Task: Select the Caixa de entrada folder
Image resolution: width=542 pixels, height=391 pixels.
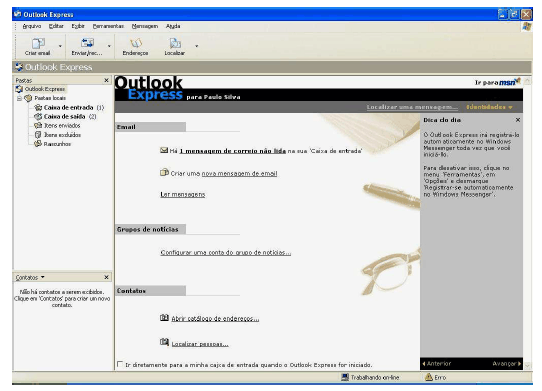Action: (x=68, y=108)
